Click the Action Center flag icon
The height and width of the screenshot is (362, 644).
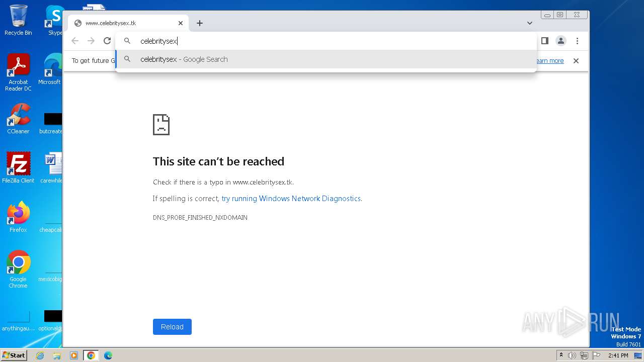(x=596, y=355)
